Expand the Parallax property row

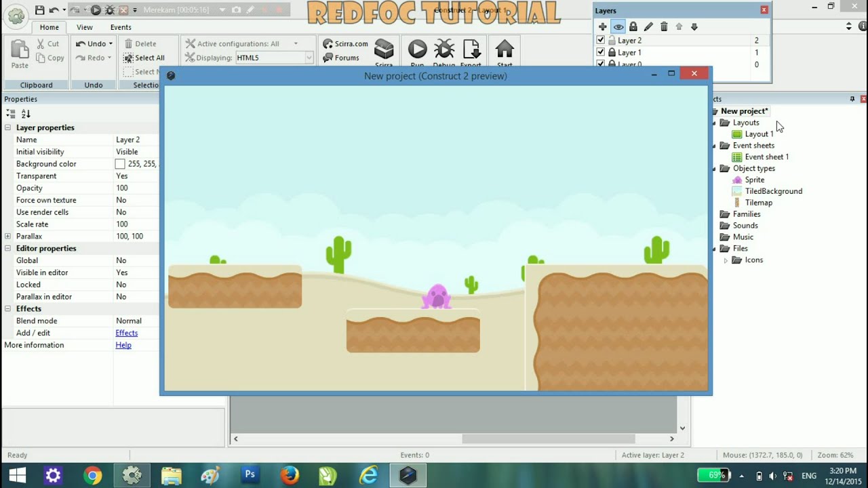pyautogui.click(x=8, y=237)
